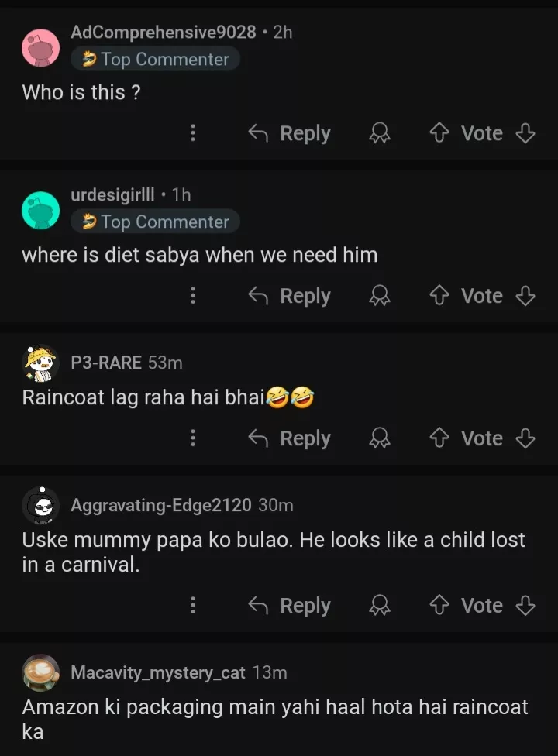Screen dimensions: 558x756
Task: Show overflow menu for P3-RARE's comment
Action: coord(193,439)
